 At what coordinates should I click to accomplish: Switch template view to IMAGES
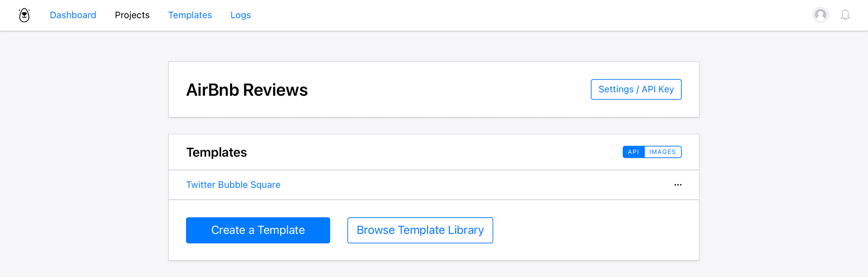(663, 152)
